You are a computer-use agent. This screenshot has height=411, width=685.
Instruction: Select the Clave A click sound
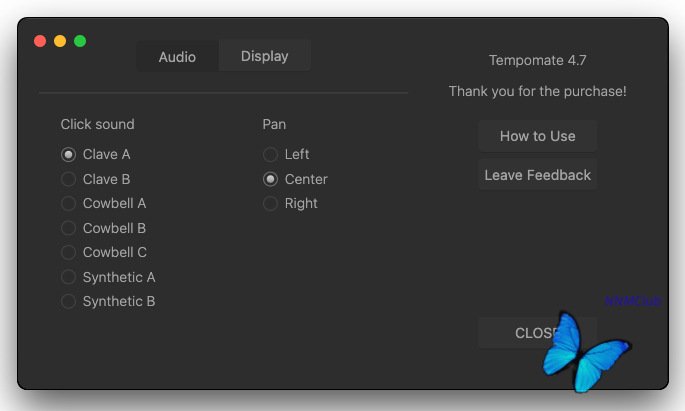(x=69, y=155)
